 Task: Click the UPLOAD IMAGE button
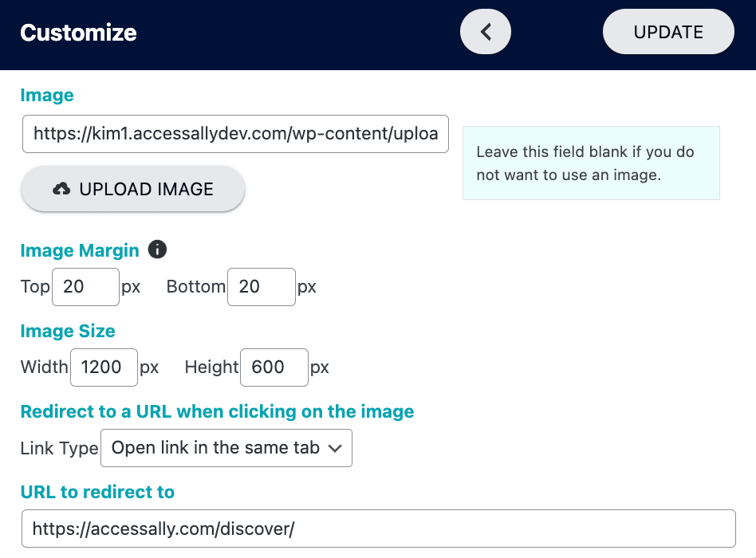pos(132,189)
